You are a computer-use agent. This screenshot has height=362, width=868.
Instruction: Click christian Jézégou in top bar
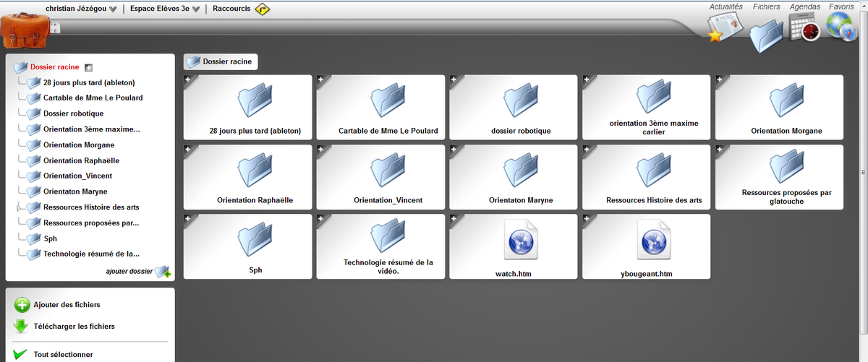tap(75, 9)
